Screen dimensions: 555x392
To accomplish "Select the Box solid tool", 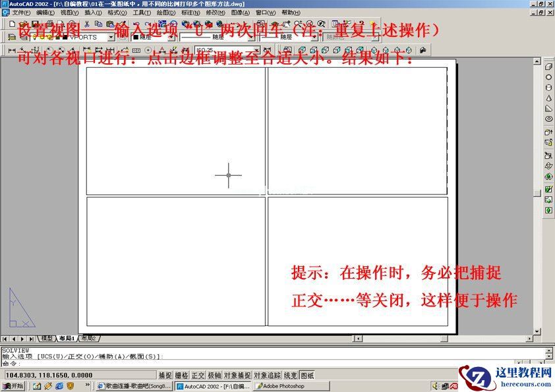I will coord(548,67).
